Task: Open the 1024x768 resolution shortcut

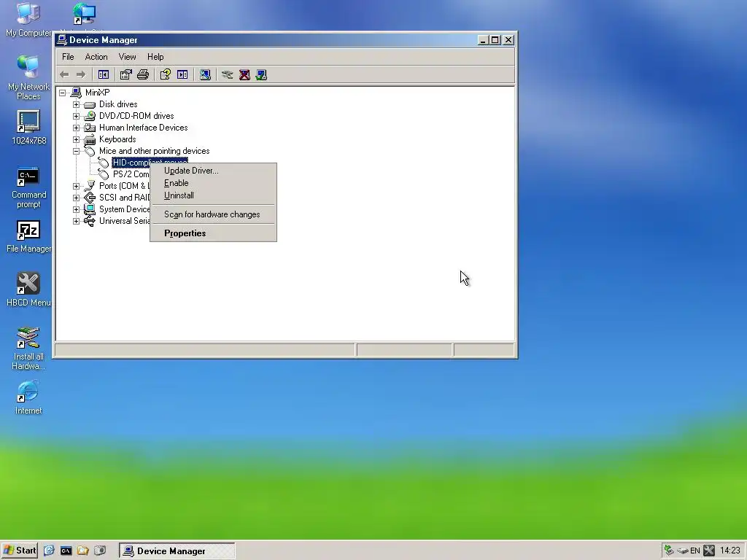Action: pos(28,128)
